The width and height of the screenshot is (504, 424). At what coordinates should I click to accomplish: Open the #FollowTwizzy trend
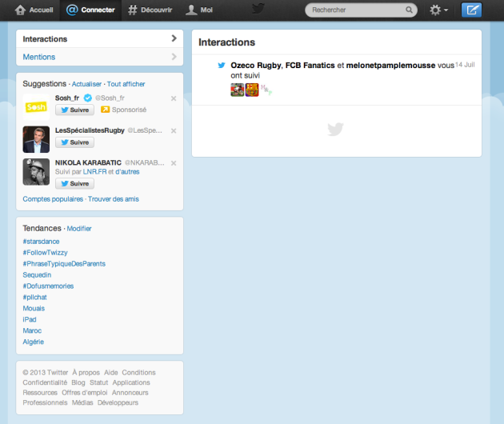[45, 253]
